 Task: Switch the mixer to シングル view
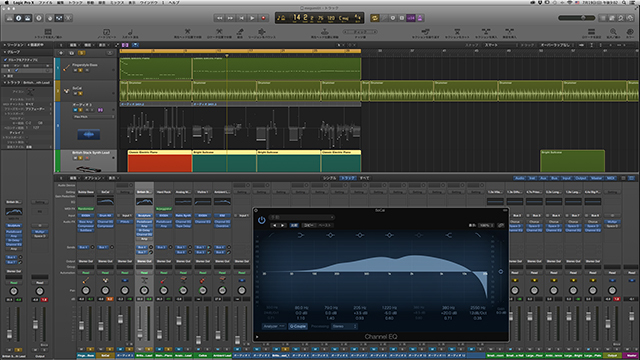click(x=330, y=178)
